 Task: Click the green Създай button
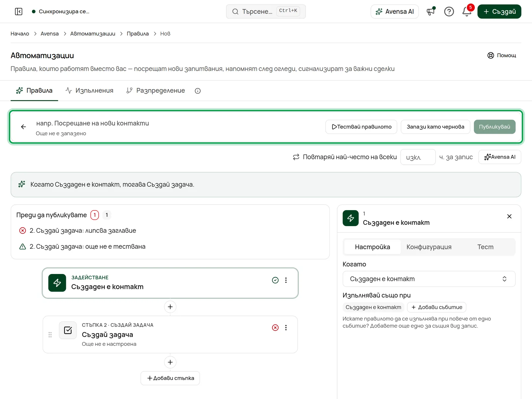pos(499,12)
